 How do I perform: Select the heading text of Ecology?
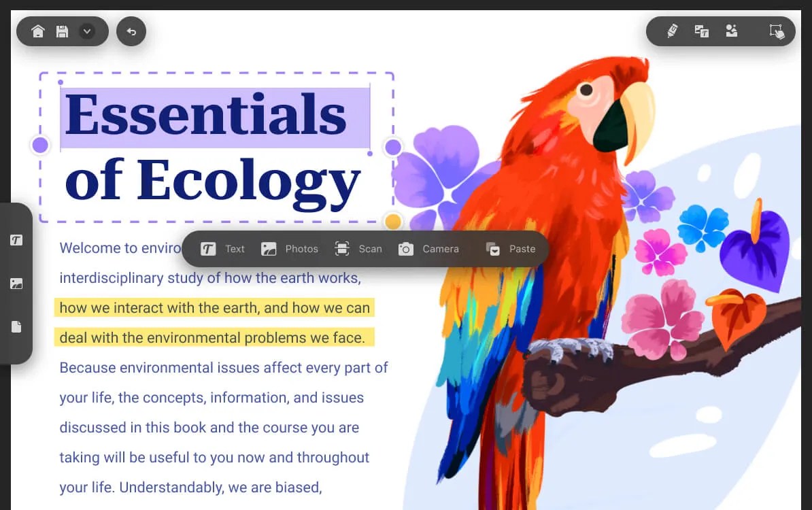click(x=212, y=180)
